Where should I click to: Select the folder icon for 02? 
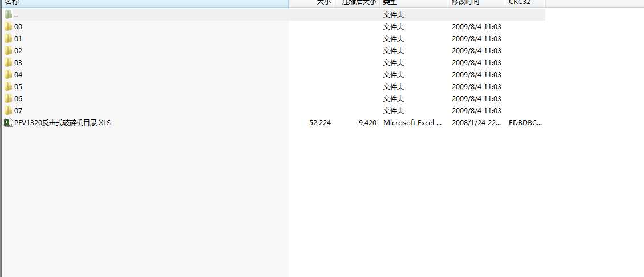click(8, 51)
